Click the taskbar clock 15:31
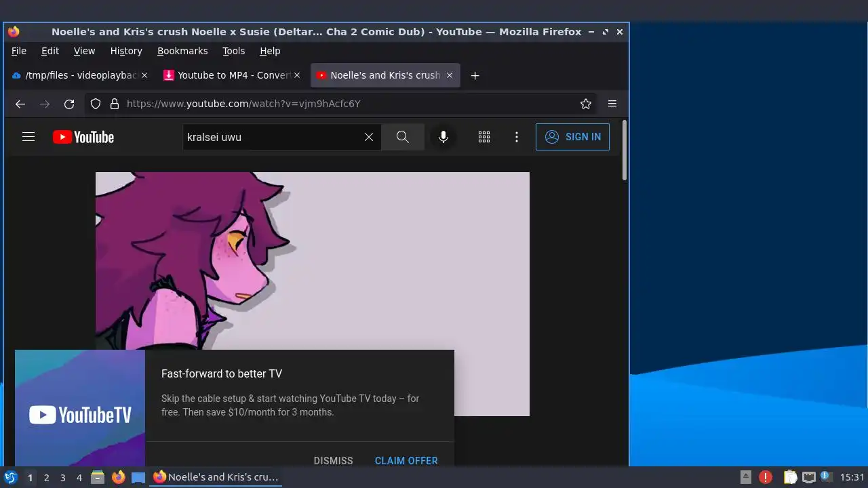The image size is (868, 488). tap(852, 477)
